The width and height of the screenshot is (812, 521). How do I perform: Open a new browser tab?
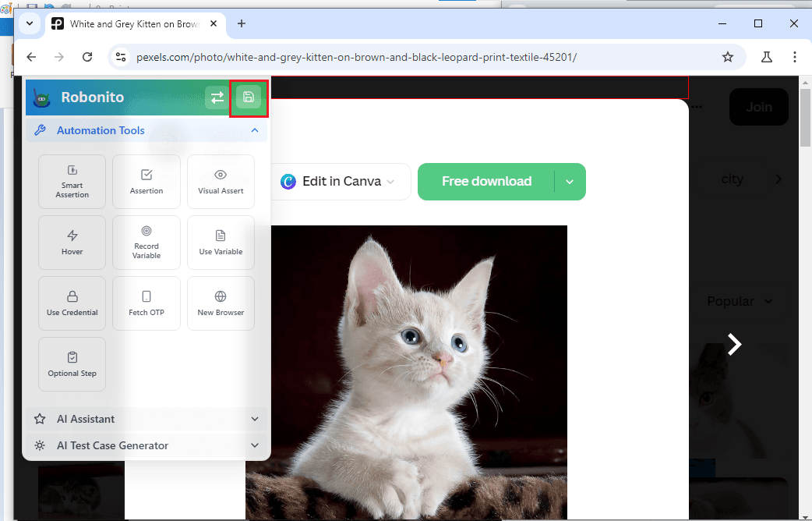tap(242, 23)
